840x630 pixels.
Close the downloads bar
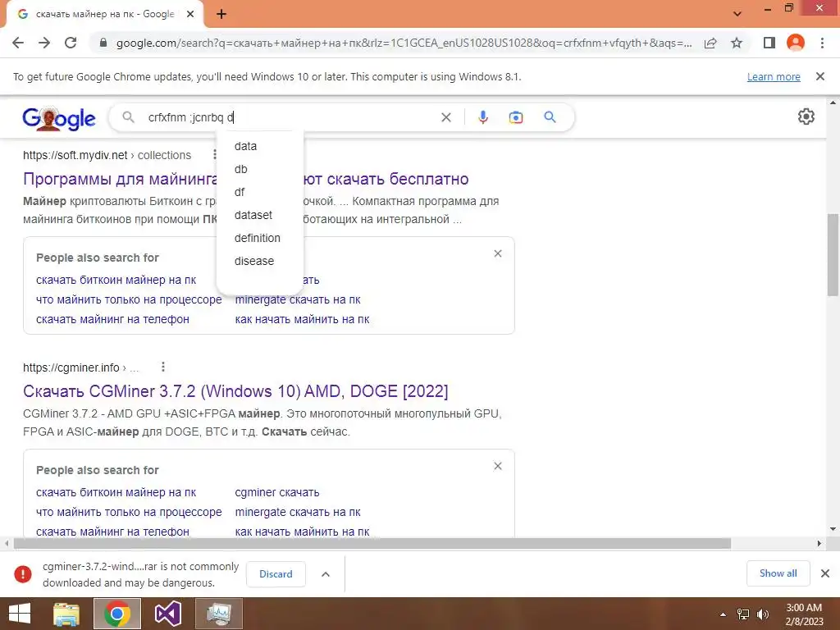pos(825,573)
